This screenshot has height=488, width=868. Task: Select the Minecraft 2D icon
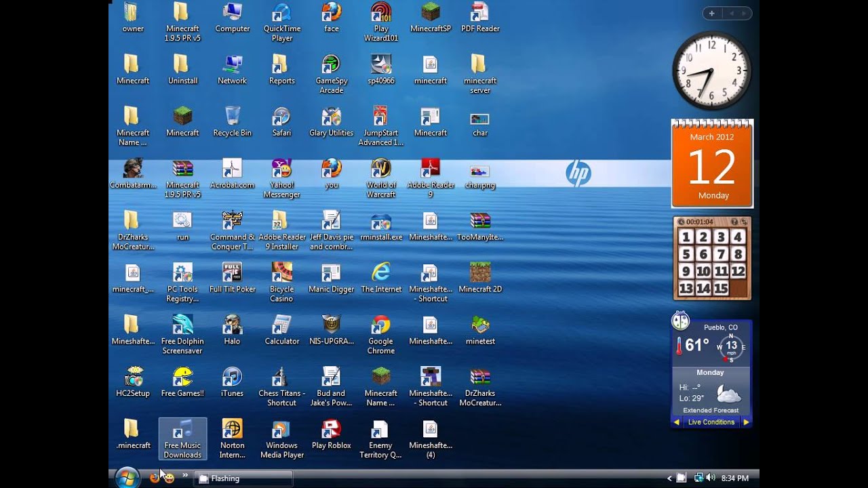click(480, 279)
